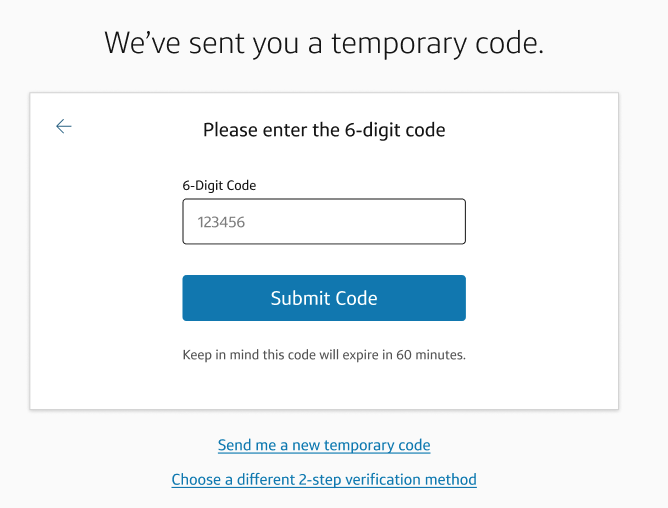Viewport: 668px width, 508px height.
Task: Request a new temporary code
Action: (324, 445)
